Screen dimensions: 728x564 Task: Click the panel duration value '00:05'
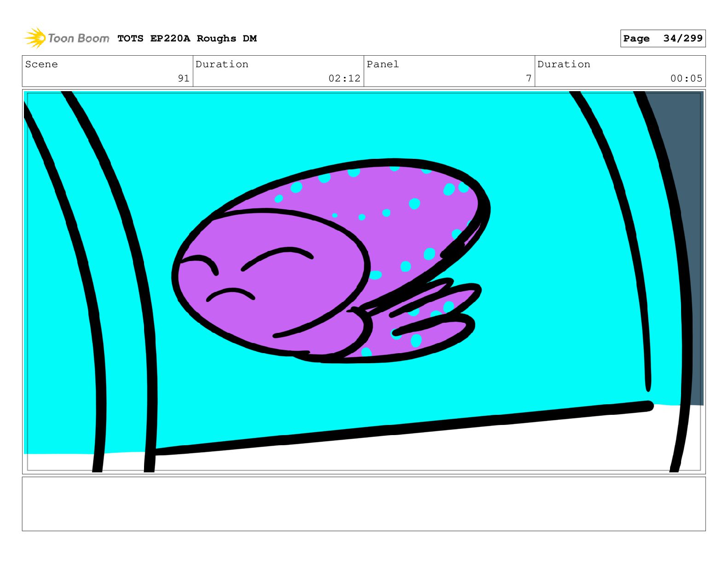686,78
